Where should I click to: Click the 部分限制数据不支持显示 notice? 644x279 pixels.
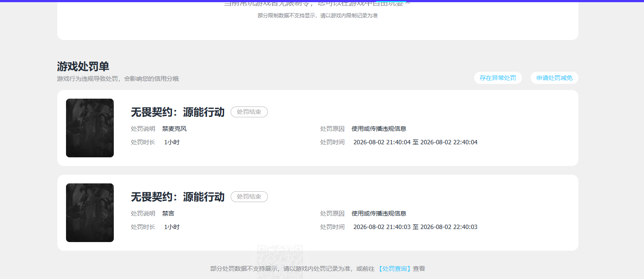tap(317, 16)
